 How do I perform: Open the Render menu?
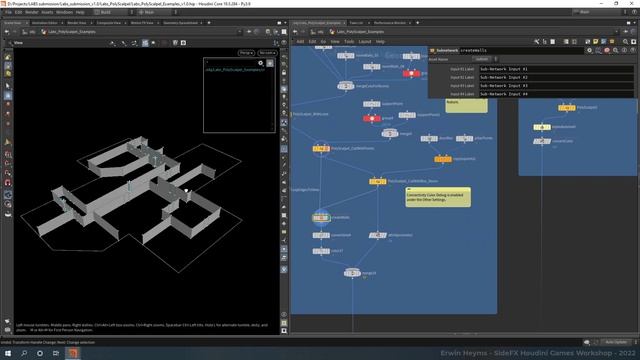(x=31, y=12)
